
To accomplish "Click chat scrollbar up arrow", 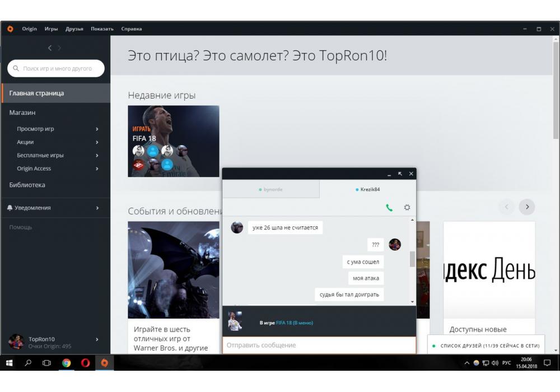I will click(413, 220).
